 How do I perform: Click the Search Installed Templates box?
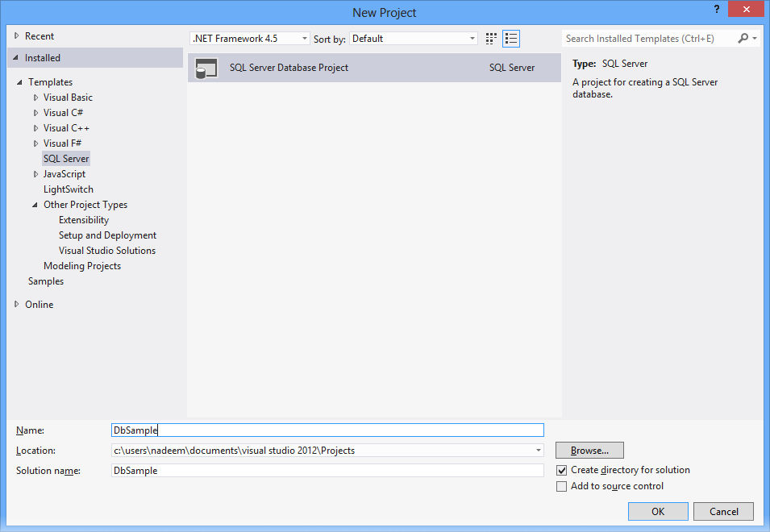pos(649,38)
